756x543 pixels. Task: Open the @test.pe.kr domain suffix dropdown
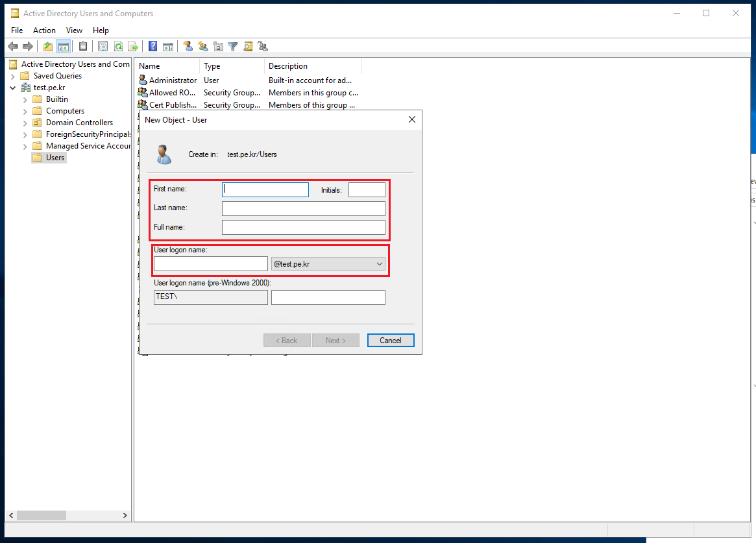pyautogui.click(x=328, y=263)
